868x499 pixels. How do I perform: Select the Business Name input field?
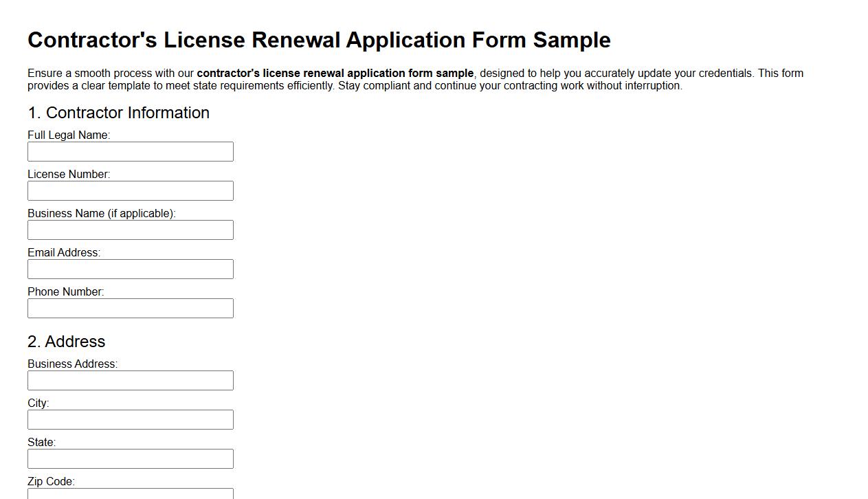(130, 230)
